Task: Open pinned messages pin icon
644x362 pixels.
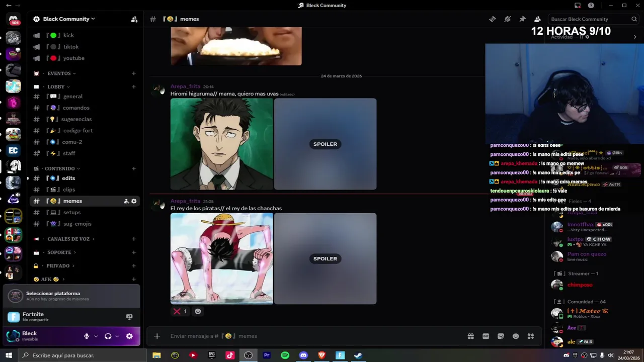Action: (x=523, y=19)
